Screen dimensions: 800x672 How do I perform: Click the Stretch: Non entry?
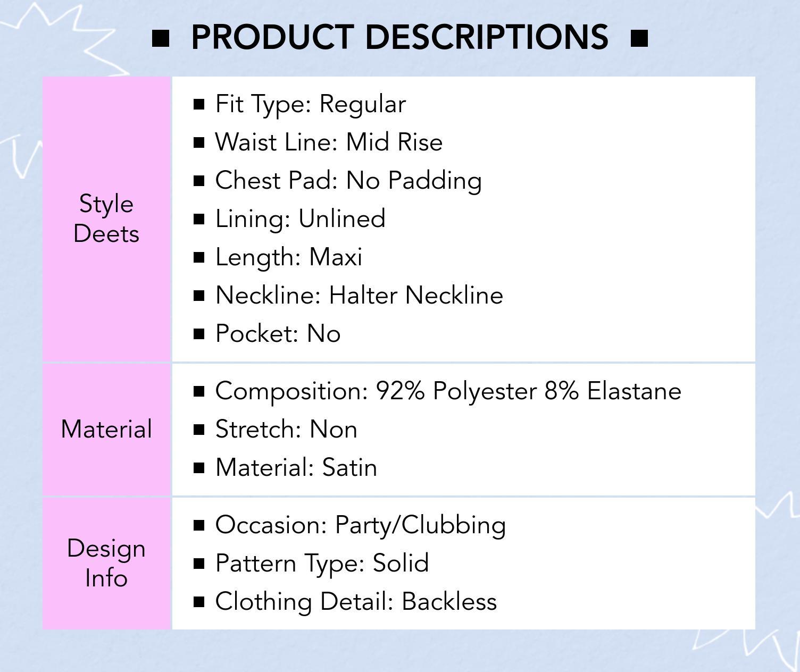(x=286, y=430)
